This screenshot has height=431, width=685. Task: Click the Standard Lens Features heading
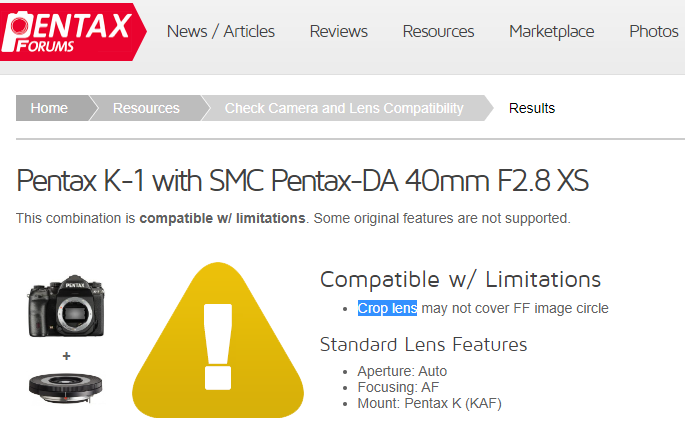423,345
